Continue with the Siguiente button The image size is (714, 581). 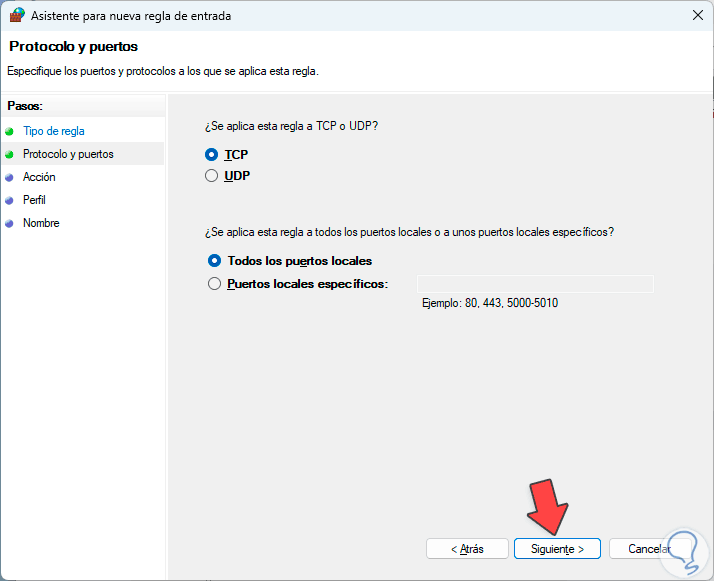pyautogui.click(x=556, y=549)
